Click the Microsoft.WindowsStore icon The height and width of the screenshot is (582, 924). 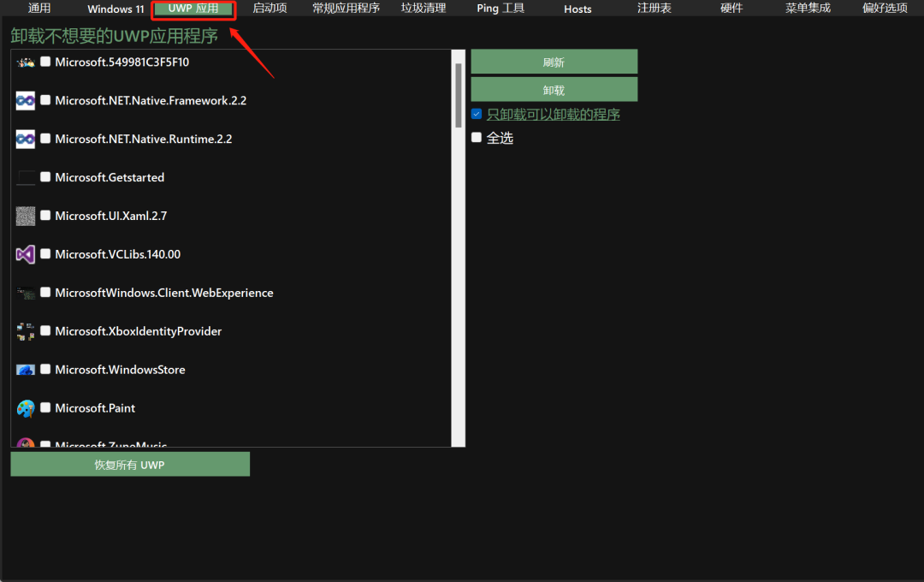click(x=26, y=370)
